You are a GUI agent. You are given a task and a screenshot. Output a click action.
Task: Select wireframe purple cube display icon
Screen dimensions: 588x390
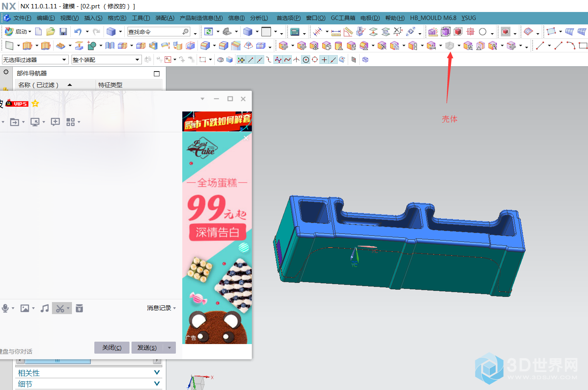[x=445, y=32]
